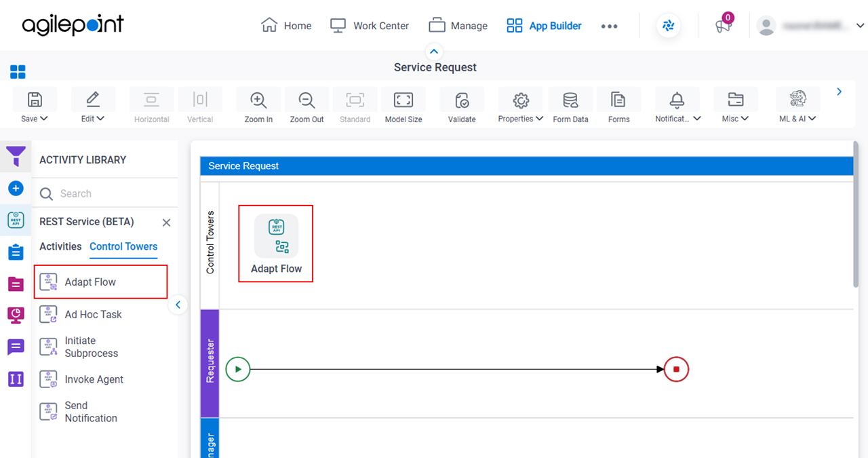
Task: Click the AgilePoint logo
Action: (x=73, y=25)
